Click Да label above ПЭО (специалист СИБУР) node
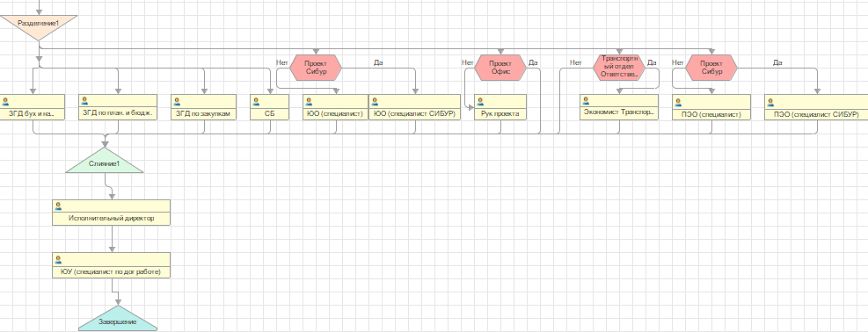This screenshot has width=868, height=332. 777,62
